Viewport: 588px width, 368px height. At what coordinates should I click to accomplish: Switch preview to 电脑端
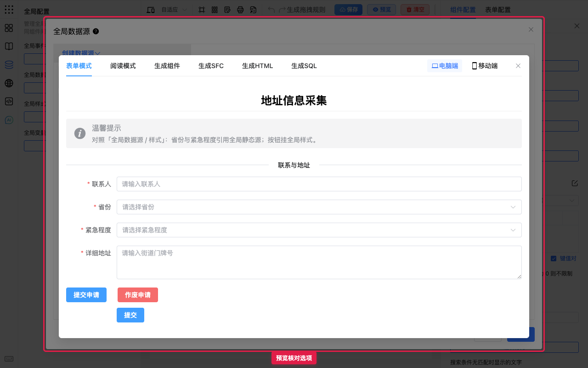click(x=445, y=66)
